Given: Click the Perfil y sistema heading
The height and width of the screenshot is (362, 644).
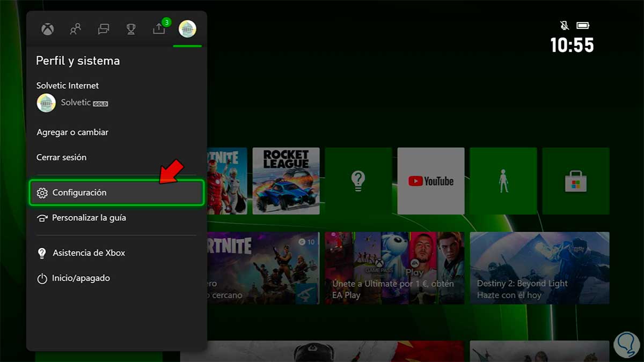Looking at the screenshot, I should [x=78, y=61].
